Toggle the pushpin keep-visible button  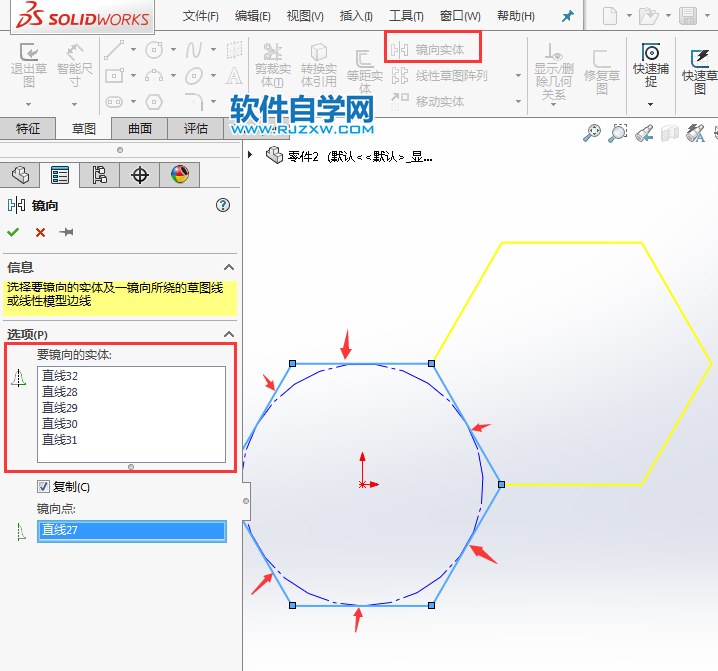click(66, 232)
